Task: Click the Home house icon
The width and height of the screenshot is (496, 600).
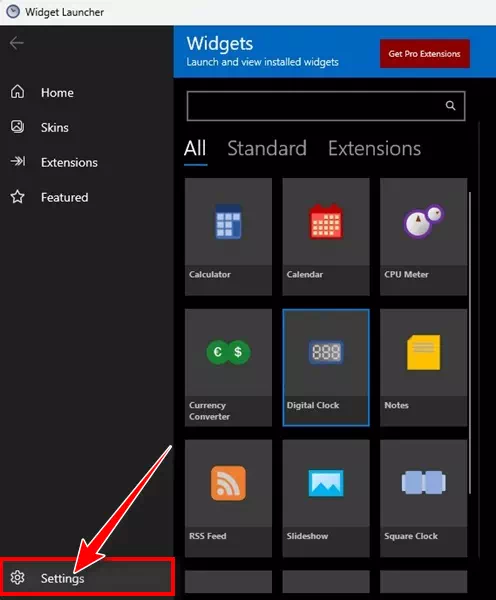Action: pos(17,92)
